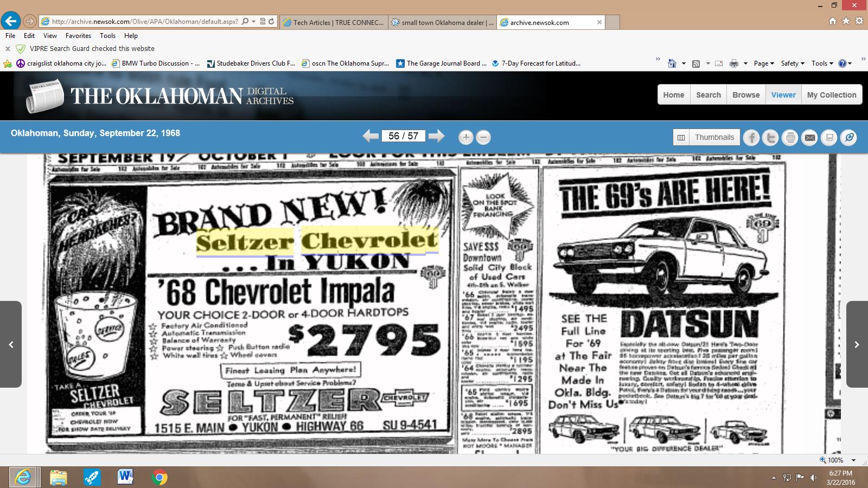Open the 7-Day Forecast favorite
This screenshot has height=488, width=868.
point(536,63)
